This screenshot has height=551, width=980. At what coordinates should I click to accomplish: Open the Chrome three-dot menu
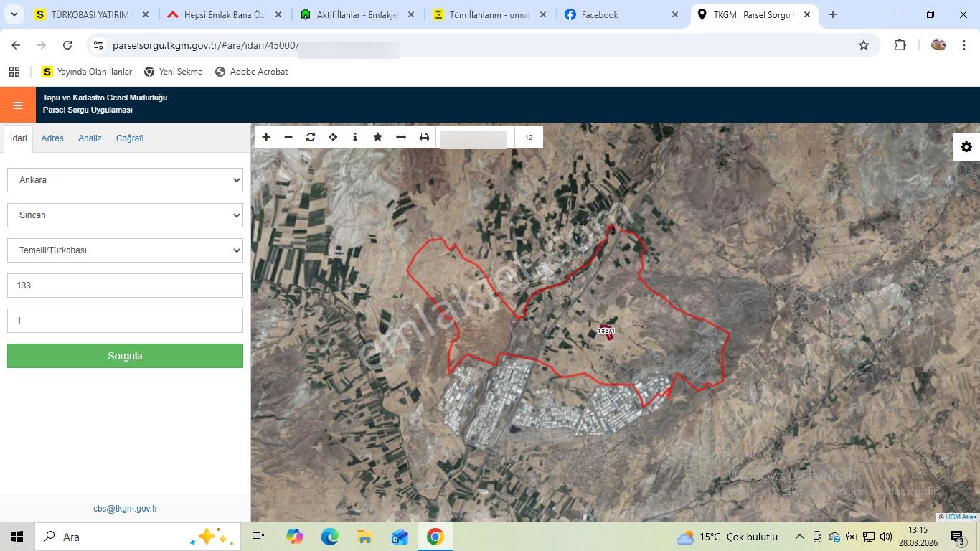[963, 45]
